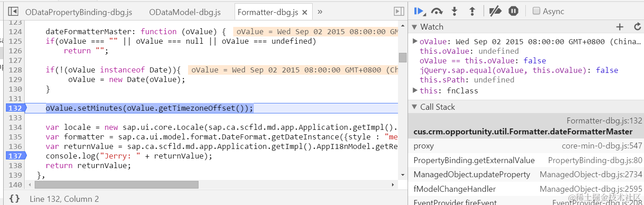This screenshot has height=205, width=644.
Task: Open the core-min-0-dbg.js:547 source link
Action: click(602, 146)
